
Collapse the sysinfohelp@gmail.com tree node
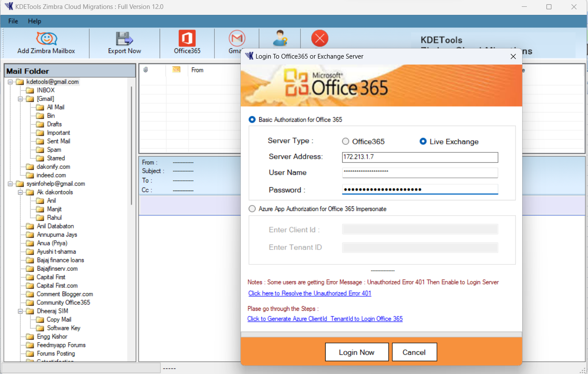pos(10,184)
